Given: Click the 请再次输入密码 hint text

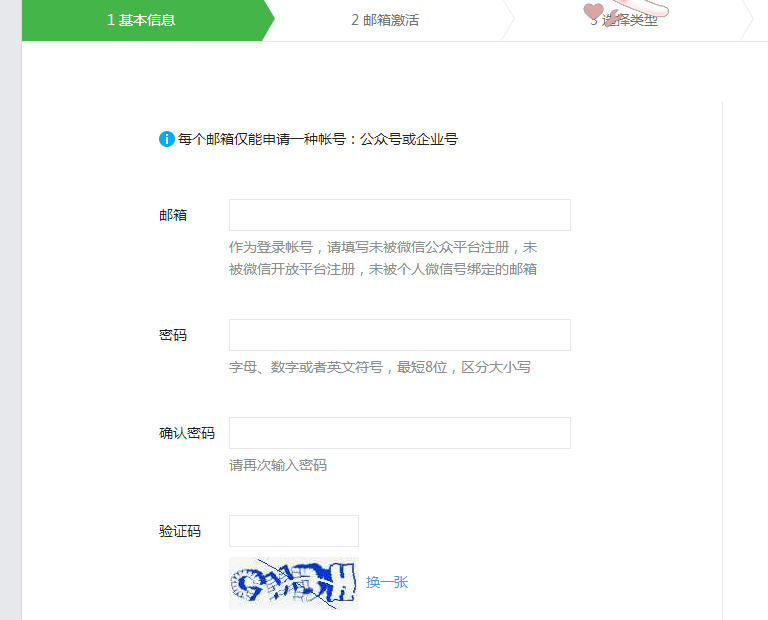Looking at the screenshot, I should coord(278,465).
